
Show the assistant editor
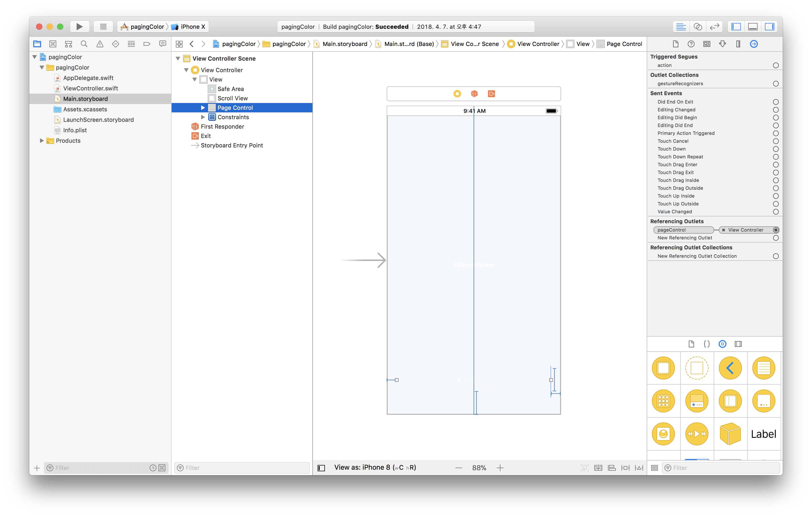[x=698, y=27]
